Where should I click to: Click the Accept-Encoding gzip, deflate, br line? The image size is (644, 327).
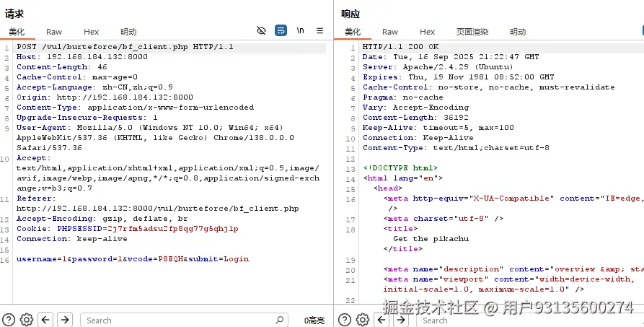(x=102, y=219)
